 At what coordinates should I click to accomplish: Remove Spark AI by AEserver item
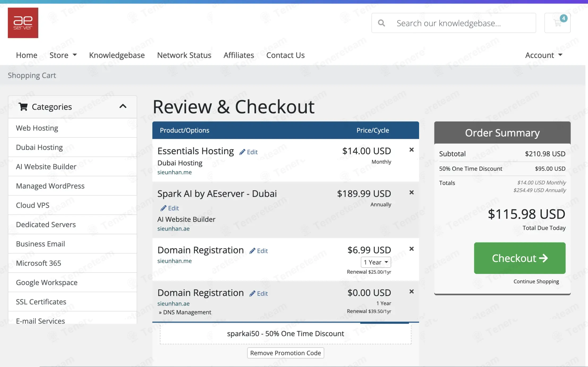tap(411, 192)
